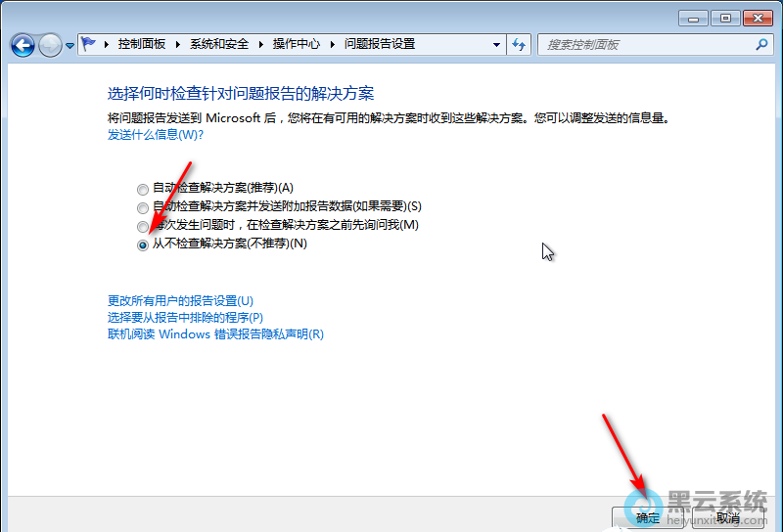Click the magnifier search icon
This screenshot has height=532, width=783.
coord(761,44)
